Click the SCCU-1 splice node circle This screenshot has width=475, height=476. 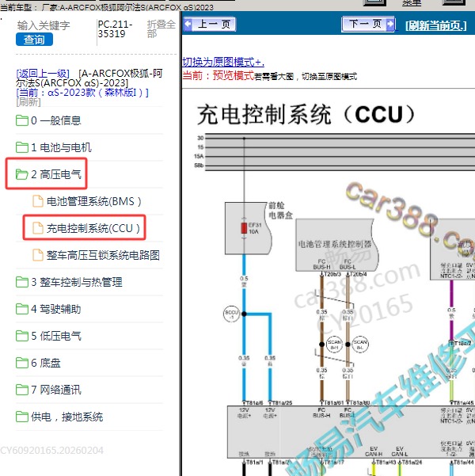(x=232, y=314)
